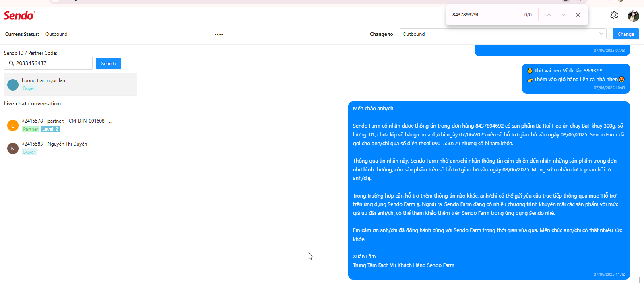Click the Outbound current status value
Viewport: 644px width, 284px height.
click(x=56, y=34)
